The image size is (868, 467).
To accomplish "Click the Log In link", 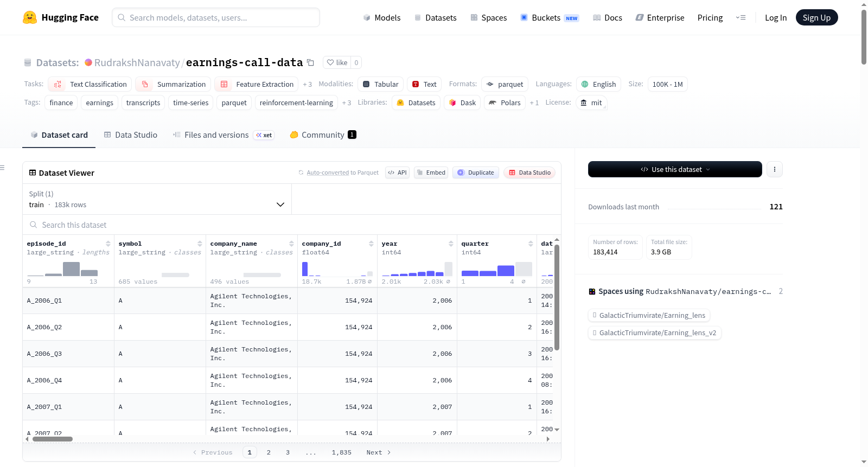I will (x=776, y=17).
